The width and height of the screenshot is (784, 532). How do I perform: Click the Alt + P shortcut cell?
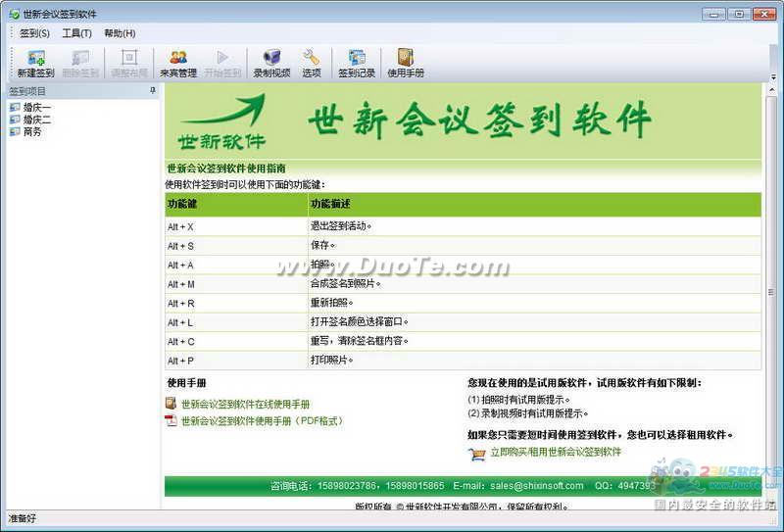[236, 361]
